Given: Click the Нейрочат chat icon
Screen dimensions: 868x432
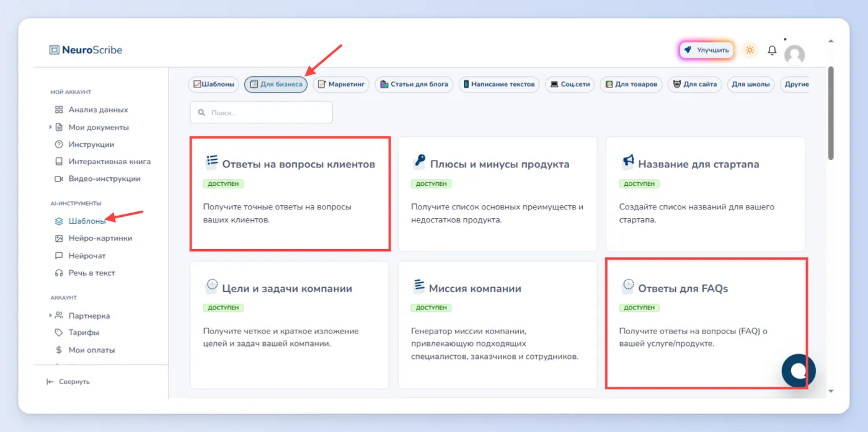Looking at the screenshot, I should [x=59, y=255].
